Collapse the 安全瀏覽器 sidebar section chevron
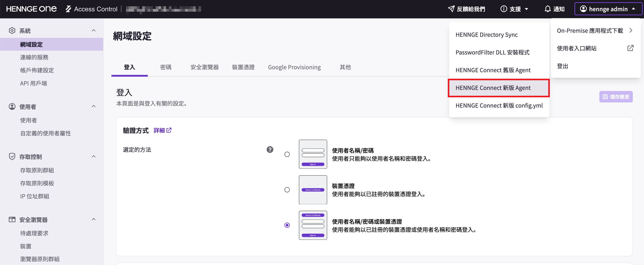 point(94,219)
